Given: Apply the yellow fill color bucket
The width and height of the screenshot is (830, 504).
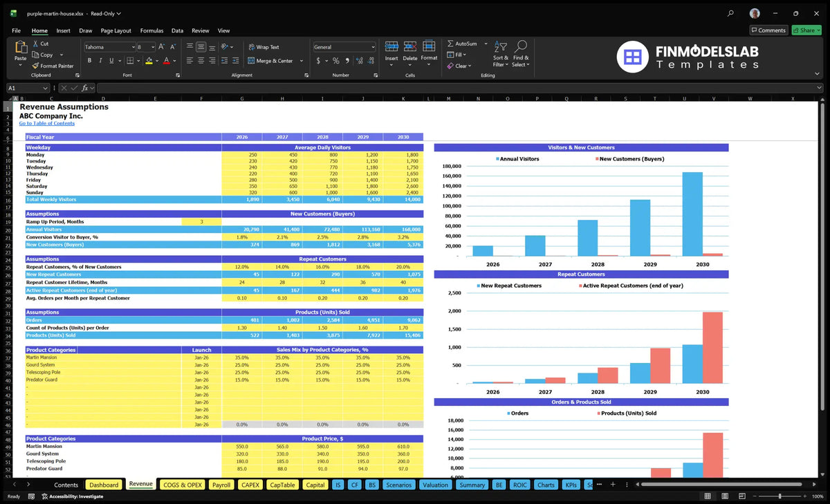Looking at the screenshot, I should point(149,61).
